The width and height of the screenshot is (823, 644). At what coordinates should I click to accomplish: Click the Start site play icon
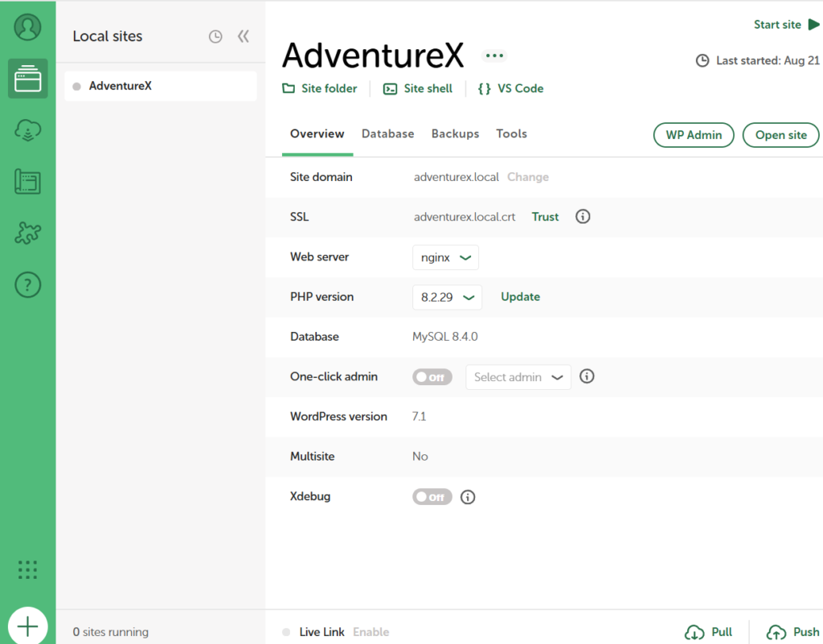pos(813,25)
